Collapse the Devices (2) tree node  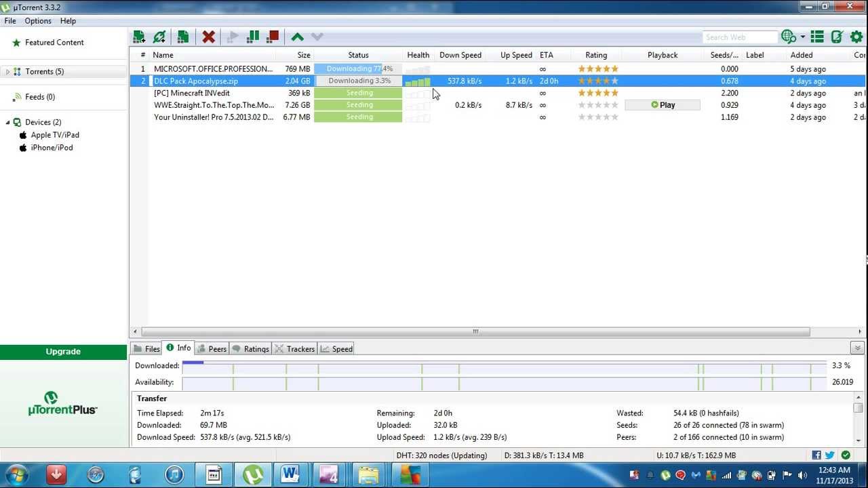click(x=7, y=122)
